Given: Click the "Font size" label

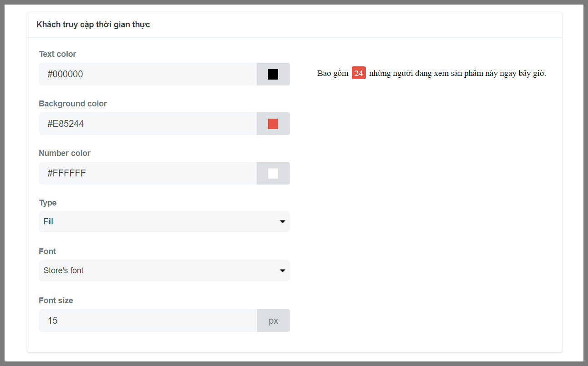Looking at the screenshot, I should pos(56,301).
